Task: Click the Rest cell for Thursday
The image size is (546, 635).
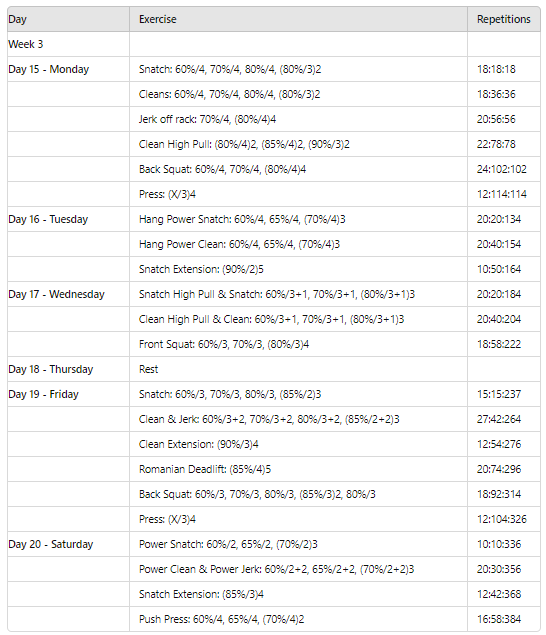Action: [x=299, y=369]
